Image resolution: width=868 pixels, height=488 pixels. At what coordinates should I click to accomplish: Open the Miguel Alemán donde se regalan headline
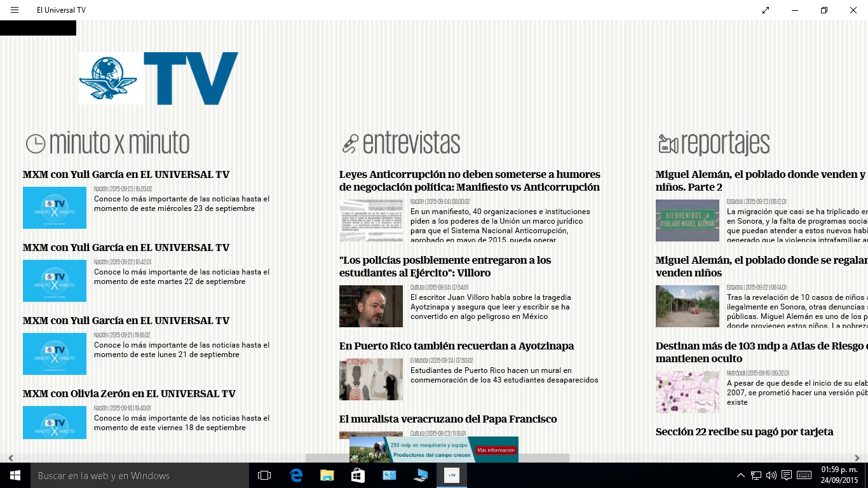click(761, 266)
